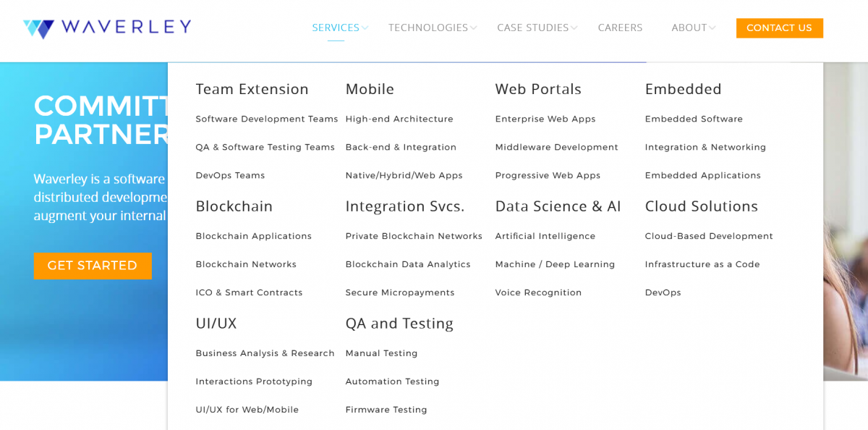Select SERVICES in the navigation bar

pyautogui.click(x=335, y=28)
